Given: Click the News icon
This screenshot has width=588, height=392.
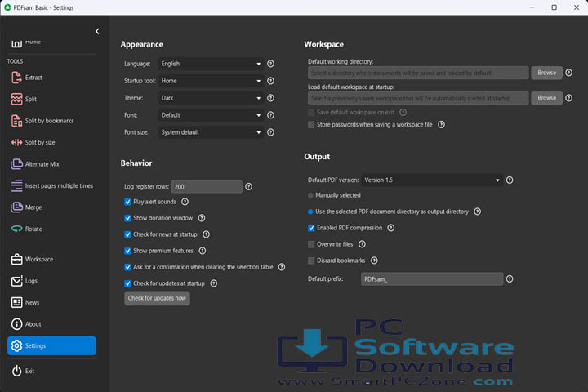Looking at the screenshot, I should click(16, 302).
